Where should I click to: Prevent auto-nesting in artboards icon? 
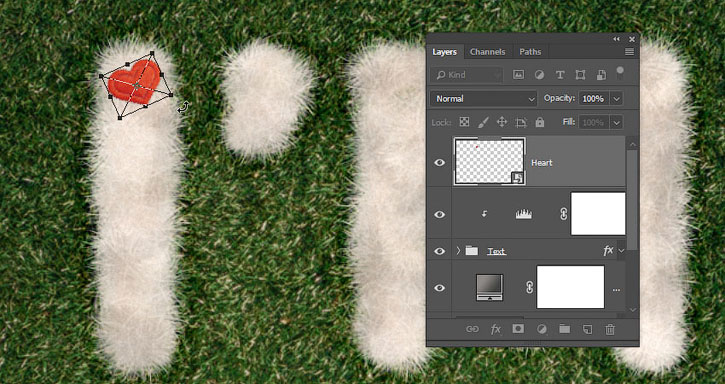[521, 122]
